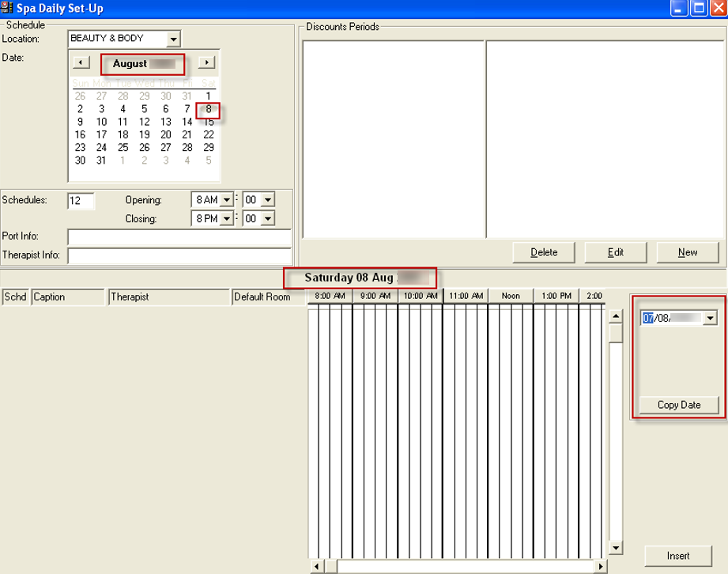Click the Spa Daily Set-Up title bar icon

[x=7, y=8]
